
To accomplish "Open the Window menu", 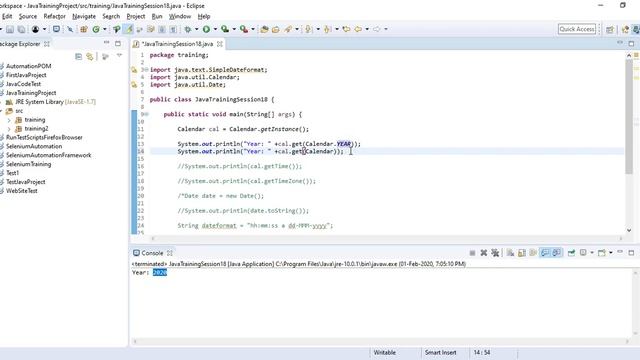I will point(180,16).
